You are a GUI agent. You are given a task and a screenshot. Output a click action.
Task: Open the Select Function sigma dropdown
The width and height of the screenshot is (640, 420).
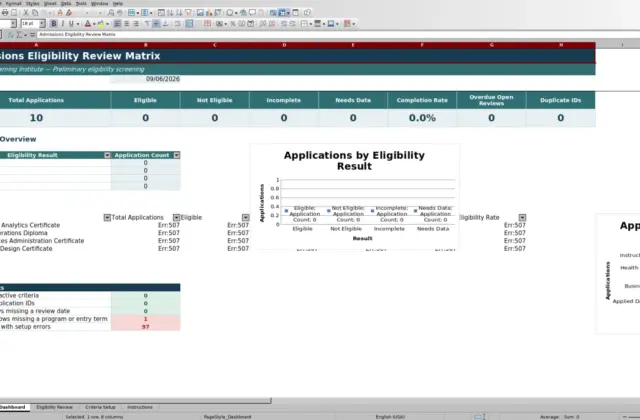click(25, 35)
